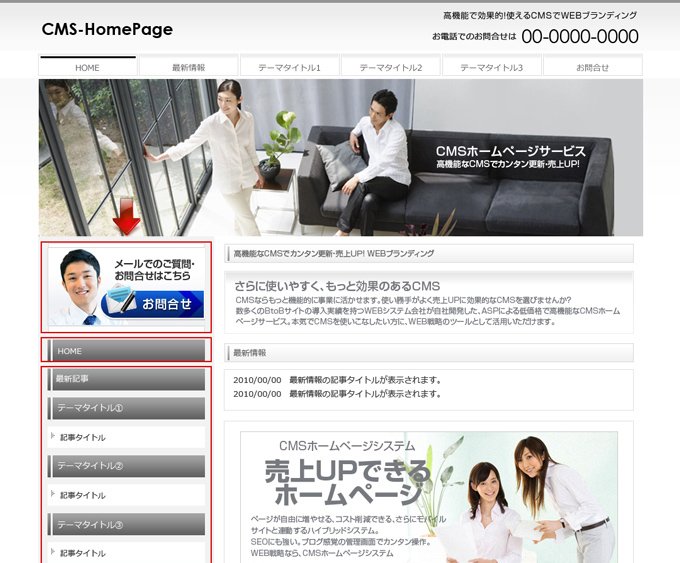Click the red downward arrow graphic
Image resolution: width=680 pixels, height=563 pixels.
[126, 215]
